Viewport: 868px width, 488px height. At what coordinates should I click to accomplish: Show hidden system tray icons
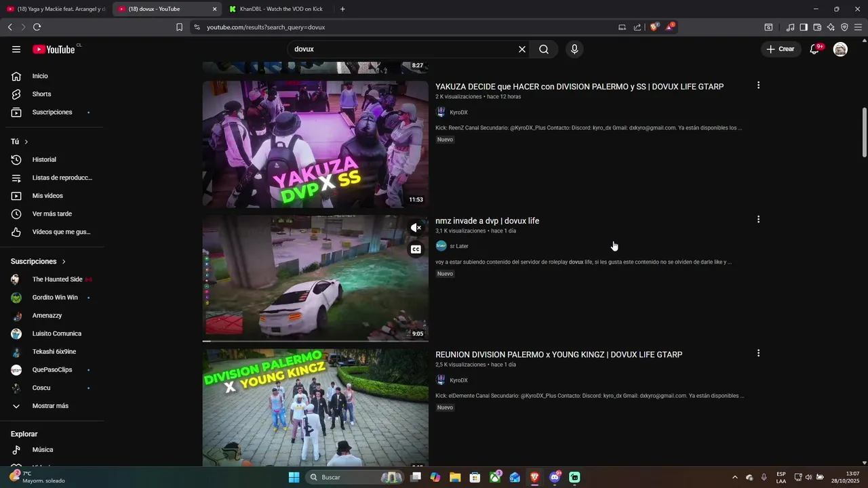coord(734,477)
